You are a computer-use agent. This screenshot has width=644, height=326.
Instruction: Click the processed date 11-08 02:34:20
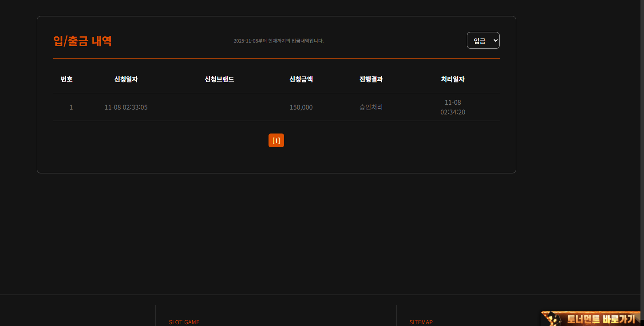453,107
